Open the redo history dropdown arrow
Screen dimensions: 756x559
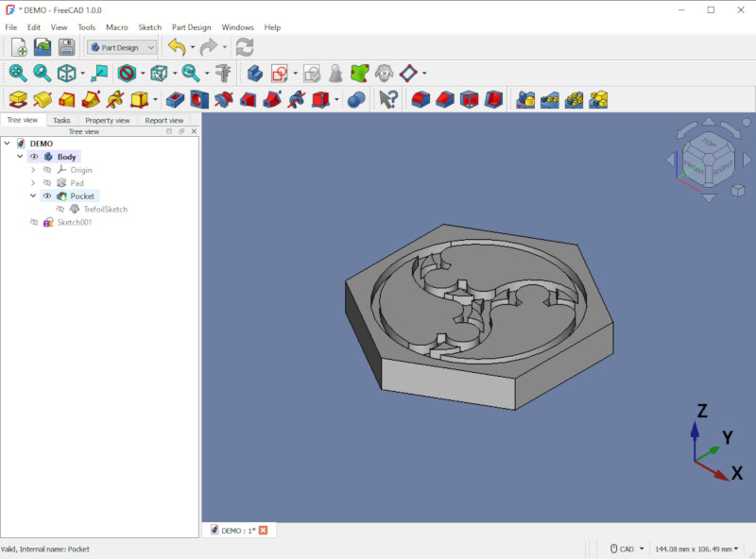[x=224, y=47]
